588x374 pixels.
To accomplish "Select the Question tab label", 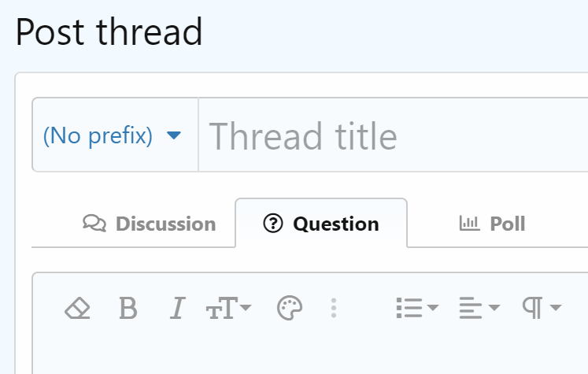I will 335,224.
